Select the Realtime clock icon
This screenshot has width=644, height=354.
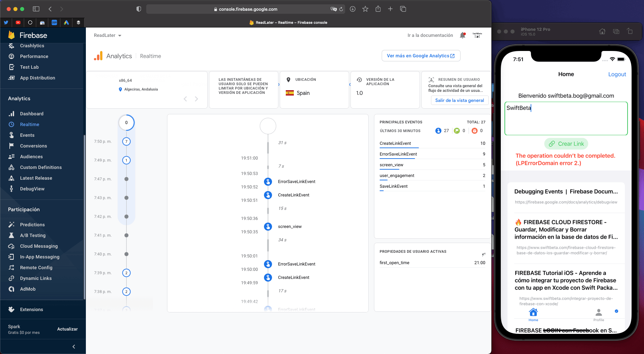click(x=11, y=124)
